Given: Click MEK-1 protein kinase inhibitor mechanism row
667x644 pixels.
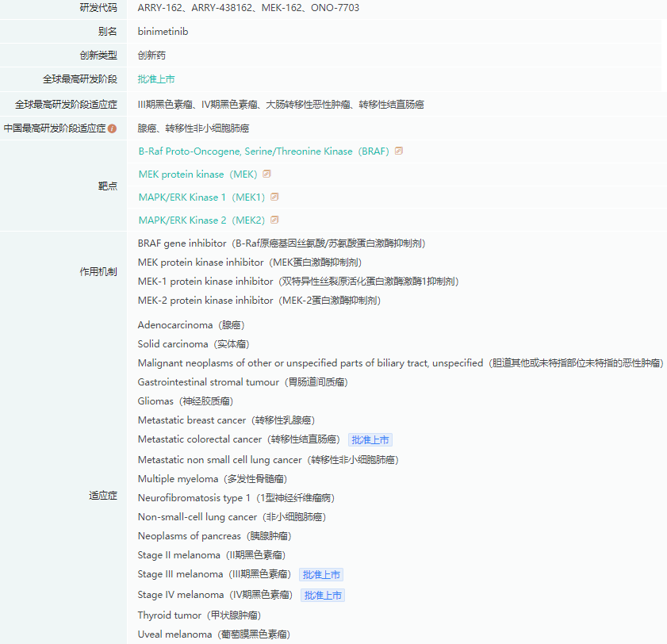Looking at the screenshot, I should [298, 282].
